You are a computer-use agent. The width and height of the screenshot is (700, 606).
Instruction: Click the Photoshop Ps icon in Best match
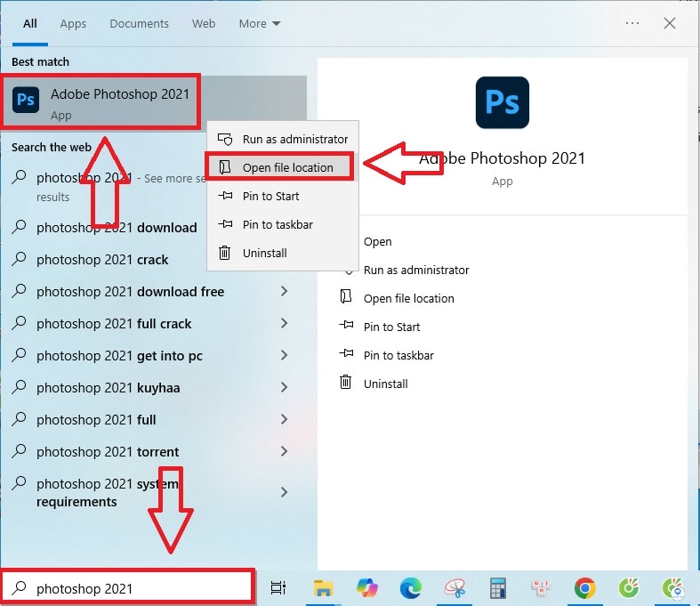point(26,100)
